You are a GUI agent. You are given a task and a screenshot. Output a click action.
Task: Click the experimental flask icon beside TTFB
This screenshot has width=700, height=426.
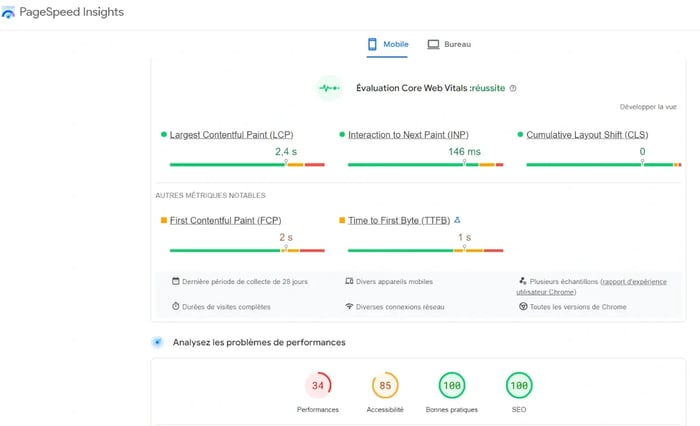click(457, 220)
